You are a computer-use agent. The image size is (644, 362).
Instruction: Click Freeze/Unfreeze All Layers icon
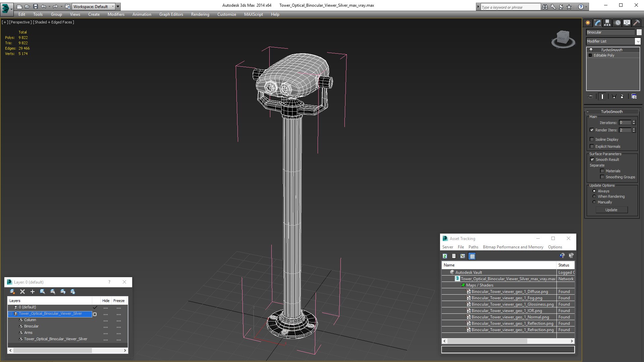tap(73, 292)
